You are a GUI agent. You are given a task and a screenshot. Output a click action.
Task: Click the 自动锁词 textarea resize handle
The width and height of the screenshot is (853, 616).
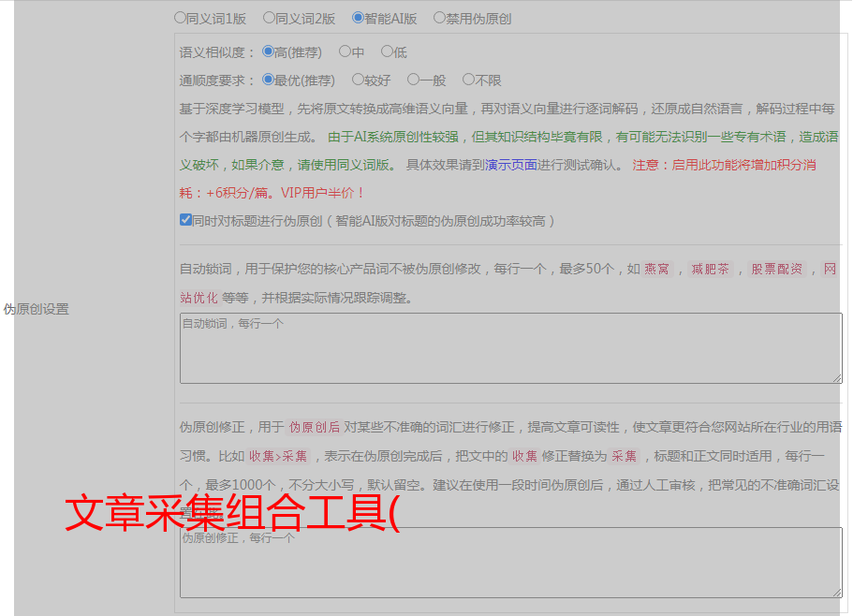(x=837, y=378)
